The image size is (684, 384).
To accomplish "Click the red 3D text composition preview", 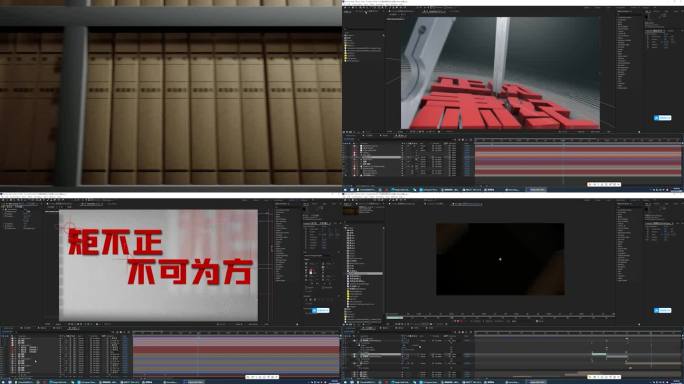I will point(500,73).
